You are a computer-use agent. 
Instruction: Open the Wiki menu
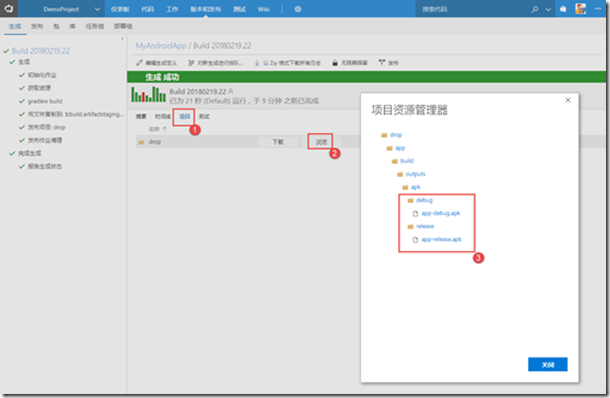pos(263,9)
